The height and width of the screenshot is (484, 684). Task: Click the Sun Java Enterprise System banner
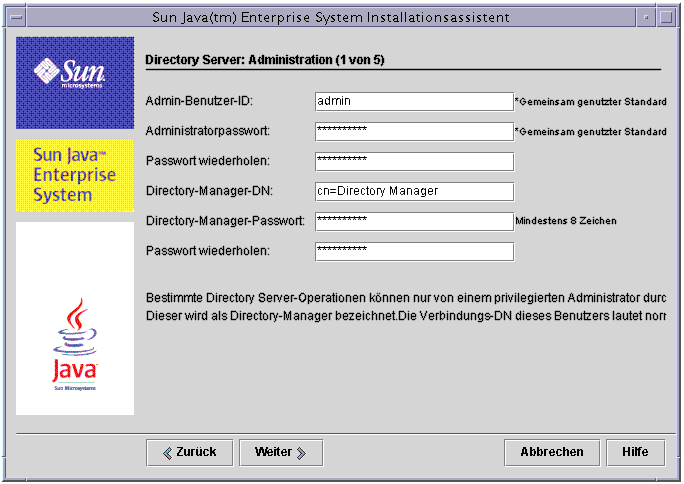(75, 175)
